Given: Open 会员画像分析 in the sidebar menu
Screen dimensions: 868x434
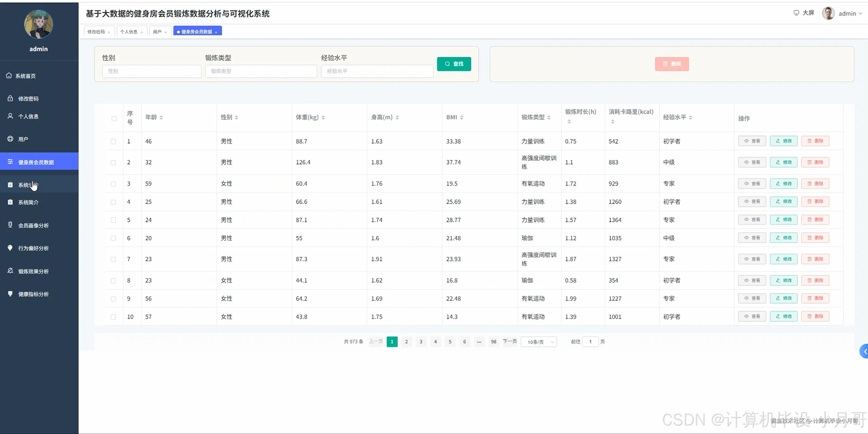Looking at the screenshot, I should pos(39,225).
